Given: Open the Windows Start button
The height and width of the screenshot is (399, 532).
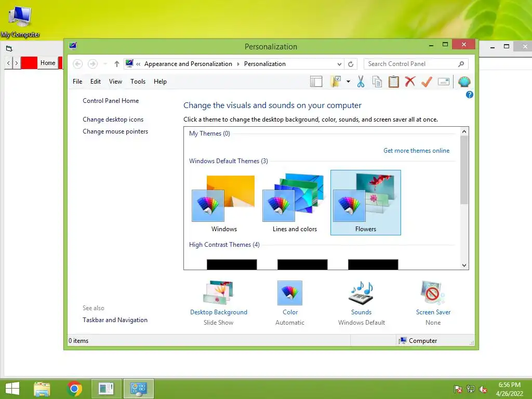Looking at the screenshot, I should (x=12, y=389).
